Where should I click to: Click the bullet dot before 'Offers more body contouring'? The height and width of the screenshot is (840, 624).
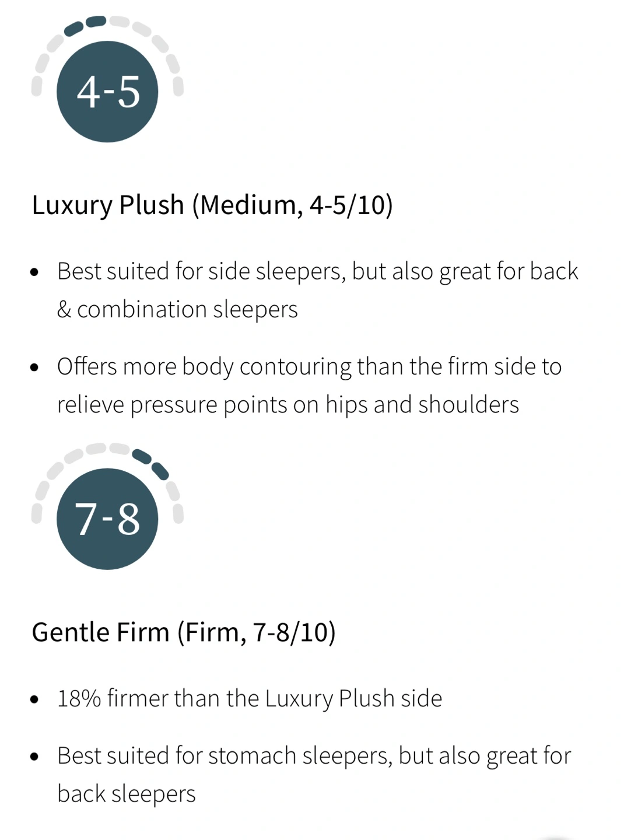coord(35,367)
